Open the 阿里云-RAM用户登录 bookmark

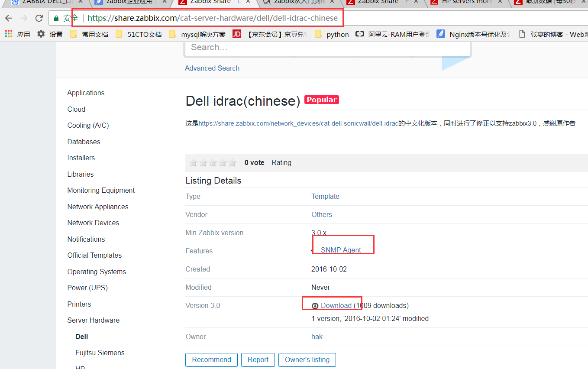(x=392, y=34)
